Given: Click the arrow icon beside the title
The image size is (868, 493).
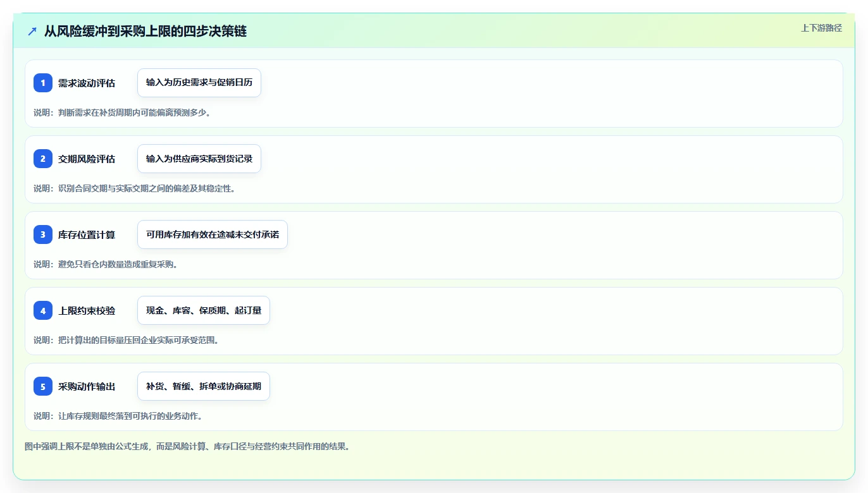Looking at the screenshot, I should (x=32, y=31).
